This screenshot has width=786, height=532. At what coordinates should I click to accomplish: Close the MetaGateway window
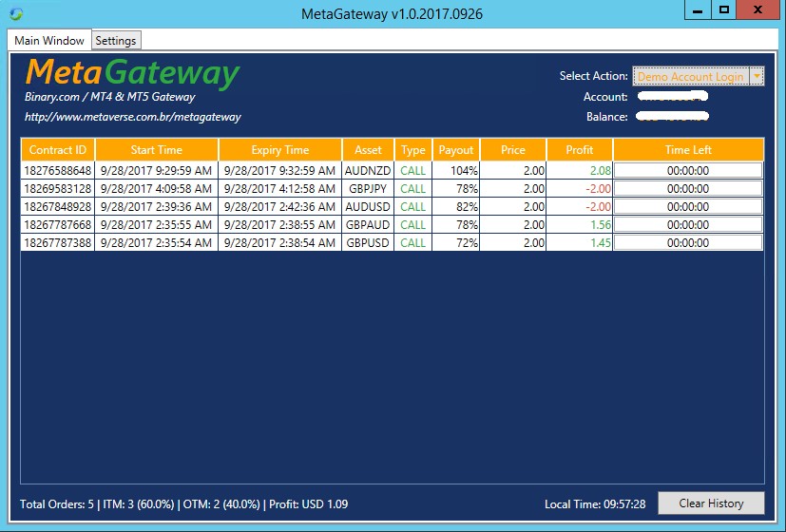pyautogui.click(x=757, y=10)
